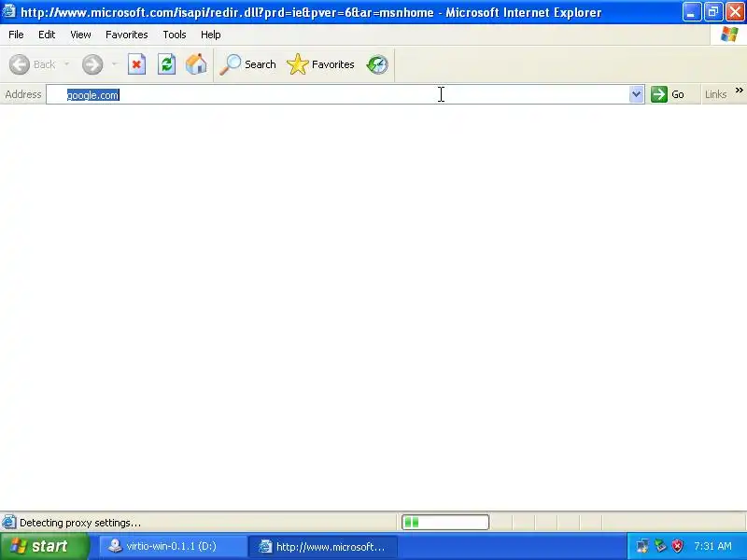This screenshot has width=747, height=560.
Task: Expand the Address bar dropdown list
Action: click(636, 94)
